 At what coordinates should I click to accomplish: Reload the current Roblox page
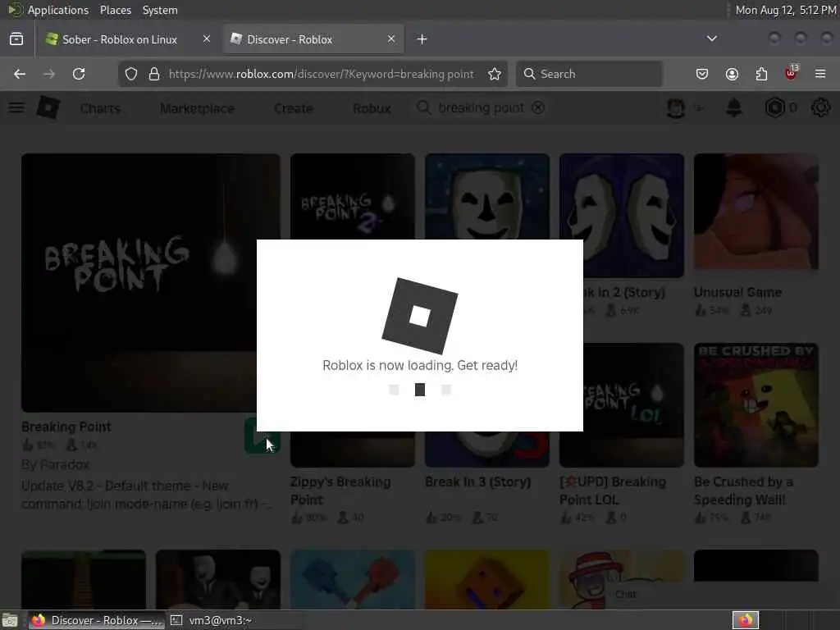[79, 74]
